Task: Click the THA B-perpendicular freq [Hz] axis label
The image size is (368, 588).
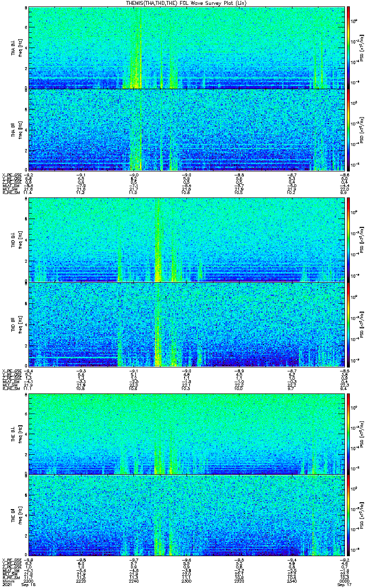Action: click(20, 48)
